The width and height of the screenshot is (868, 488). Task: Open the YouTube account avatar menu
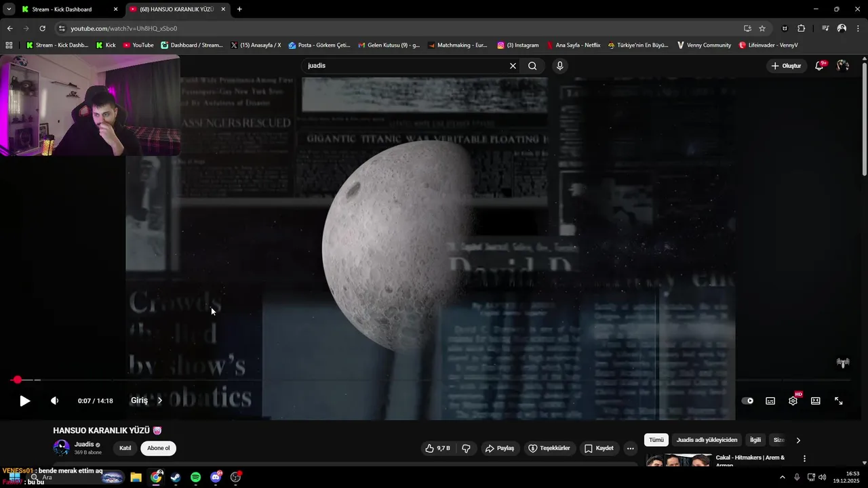[x=843, y=66]
